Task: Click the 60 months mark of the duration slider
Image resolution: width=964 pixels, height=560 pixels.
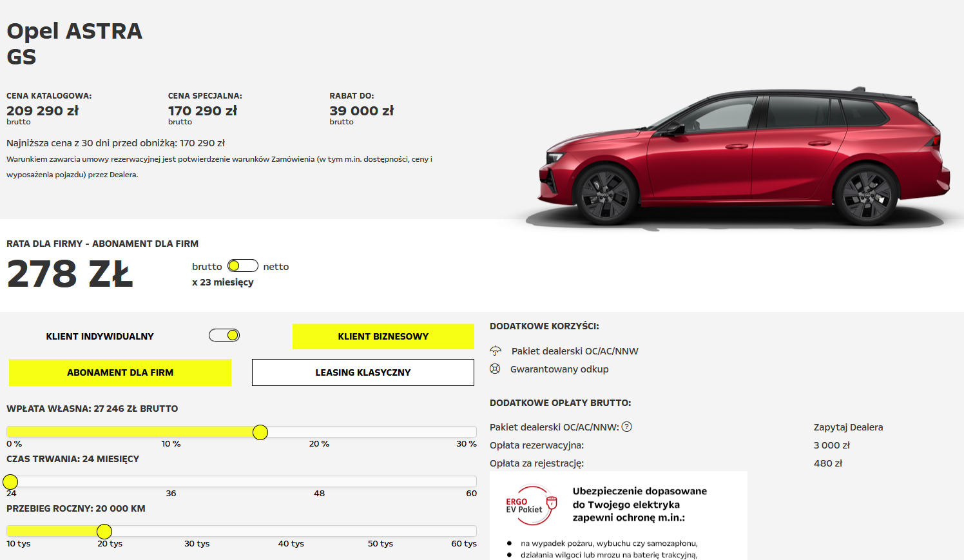Action: tap(471, 494)
